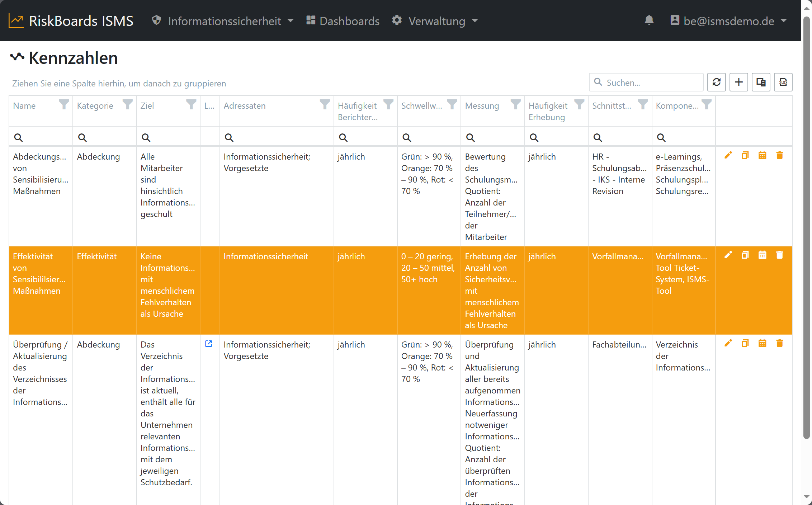
Task: Open filter for Komponenten column
Action: [706, 104]
